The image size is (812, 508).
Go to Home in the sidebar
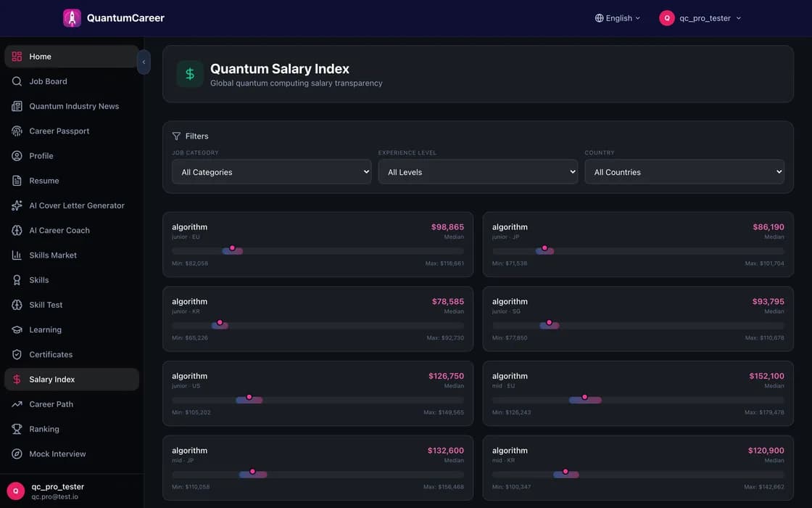72,57
